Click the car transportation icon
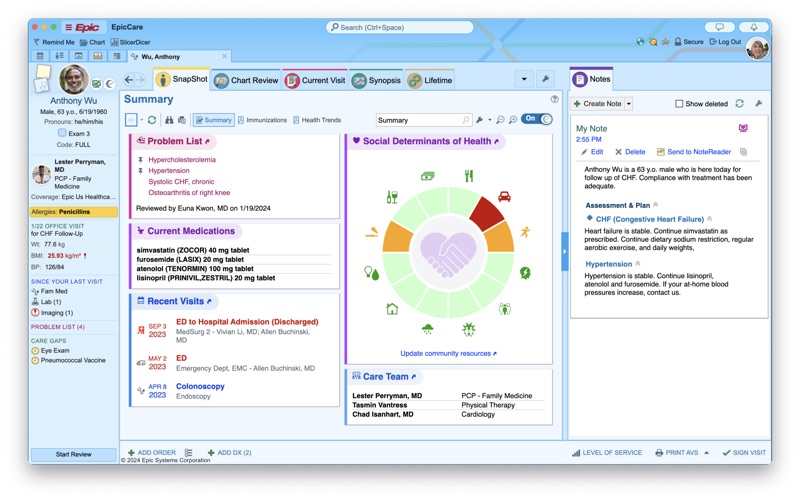This screenshot has width=800, height=500. point(504,196)
